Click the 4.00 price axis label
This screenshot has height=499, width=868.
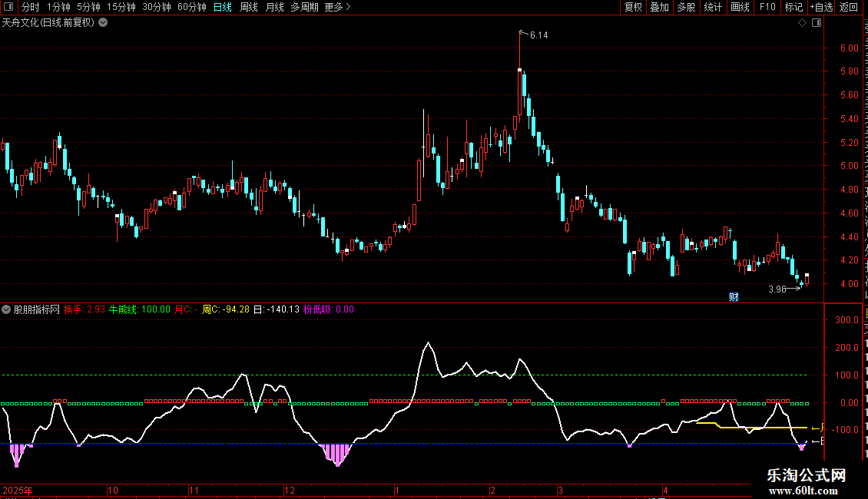tap(849, 284)
